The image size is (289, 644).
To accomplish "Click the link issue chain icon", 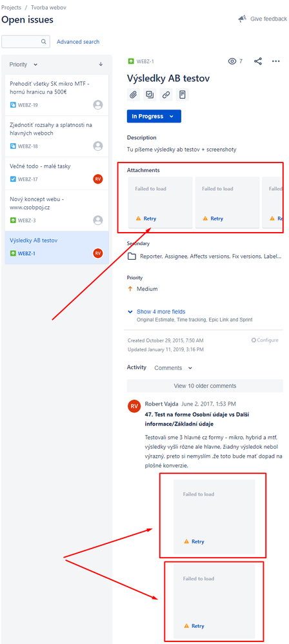I will pos(166,95).
